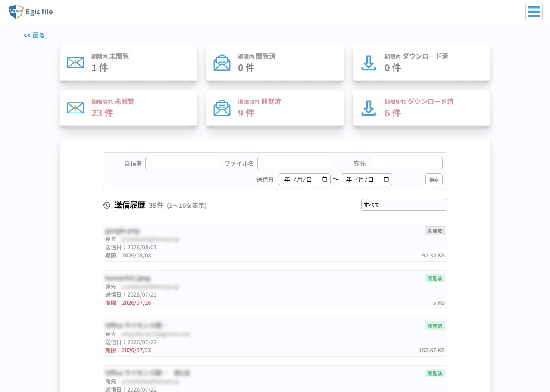Click the Egis file logo
The image size is (550, 392).
[x=31, y=12]
